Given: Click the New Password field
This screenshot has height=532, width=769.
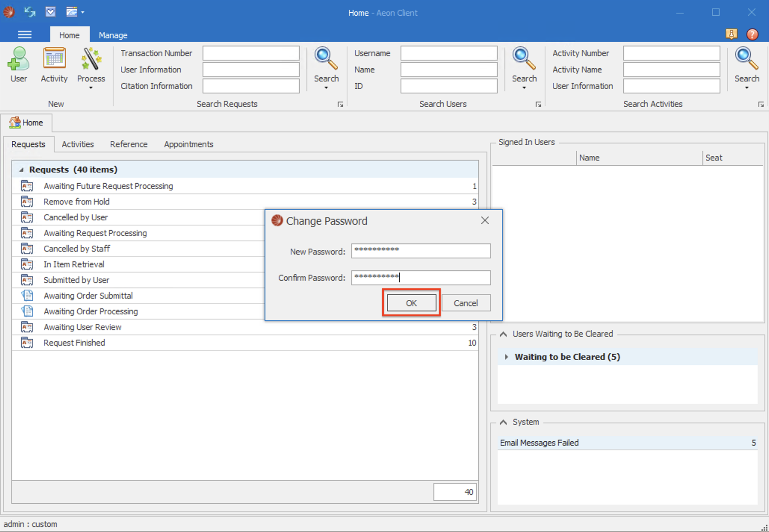Looking at the screenshot, I should pyautogui.click(x=420, y=251).
